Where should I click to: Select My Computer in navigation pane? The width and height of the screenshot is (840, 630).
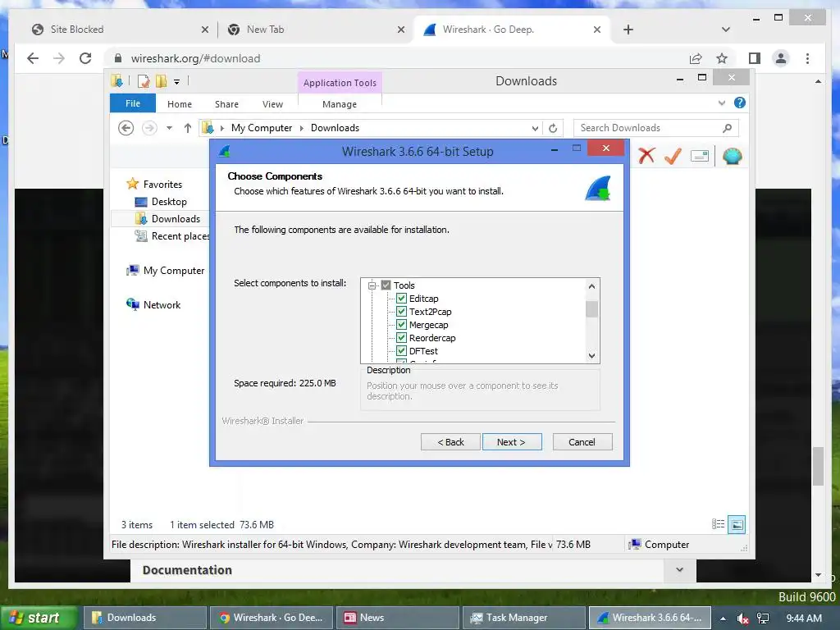174,271
